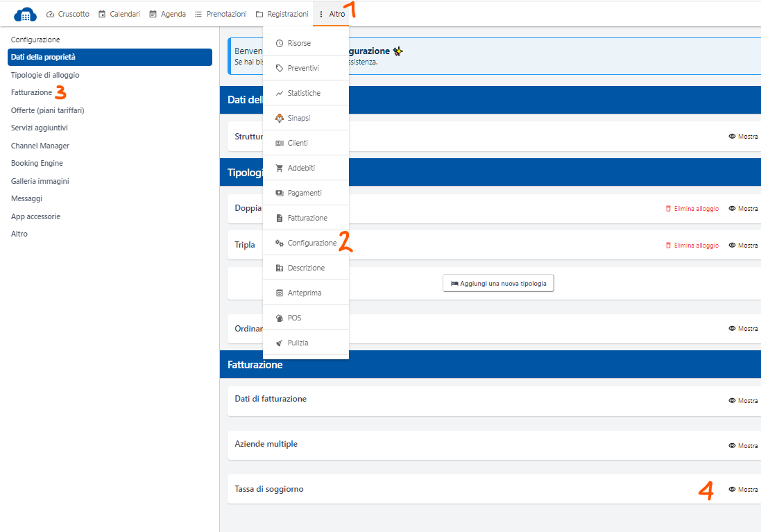Screen dimensions: 761x532
Task: Click Elimina alloggio for Doppia
Action: [692, 209]
